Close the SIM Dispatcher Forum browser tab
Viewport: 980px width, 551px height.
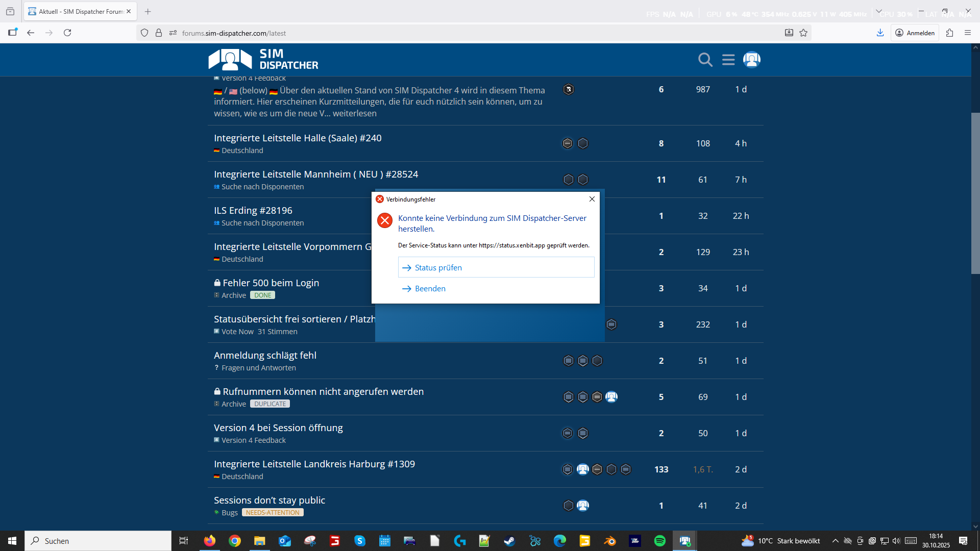[x=129, y=11]
